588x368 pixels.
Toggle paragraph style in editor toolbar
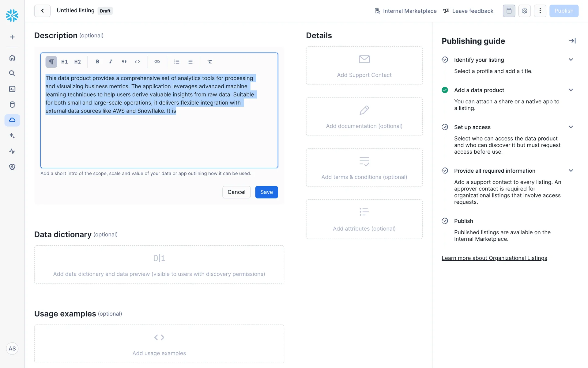51,62
